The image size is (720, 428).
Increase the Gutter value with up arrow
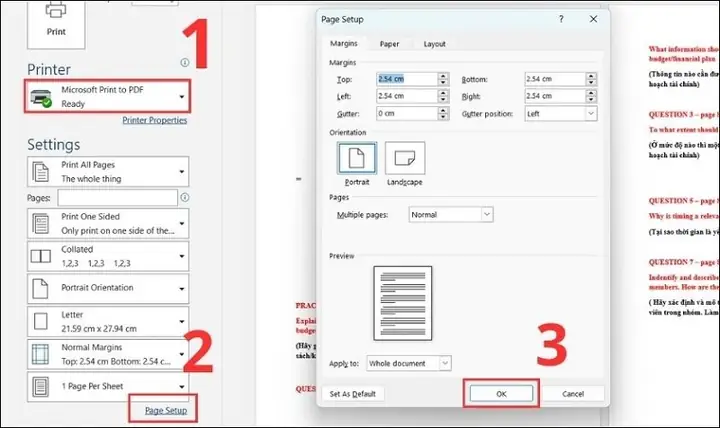pos(443,110)
